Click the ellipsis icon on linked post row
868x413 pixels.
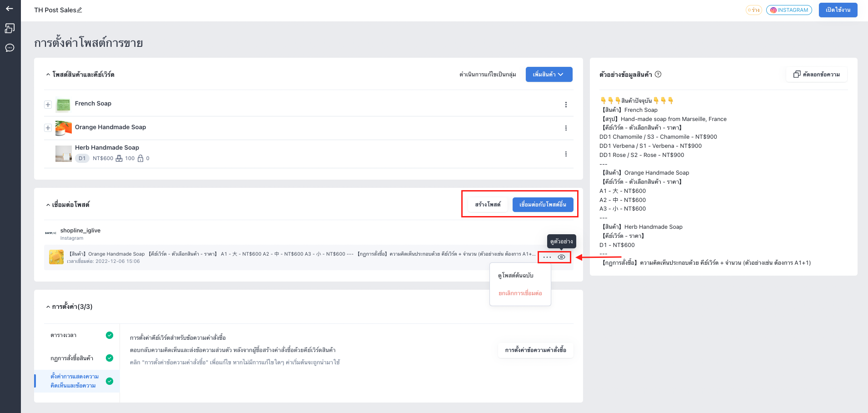tap(547, 257)
